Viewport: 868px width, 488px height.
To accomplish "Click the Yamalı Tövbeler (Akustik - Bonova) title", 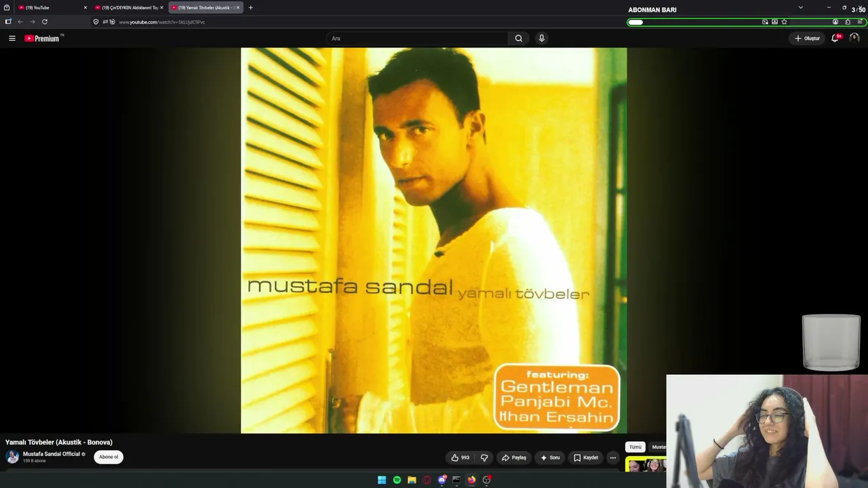I will [x=59, y=443].
